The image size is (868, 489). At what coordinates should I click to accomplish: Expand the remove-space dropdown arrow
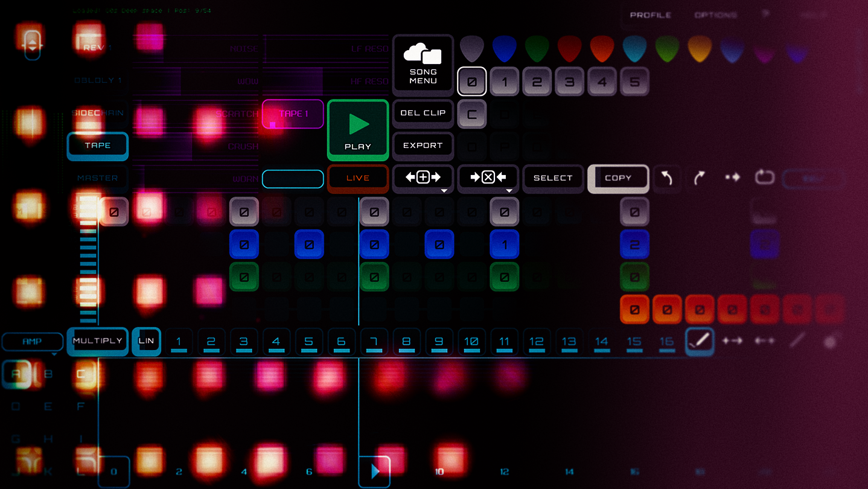(x=509, y=191)
